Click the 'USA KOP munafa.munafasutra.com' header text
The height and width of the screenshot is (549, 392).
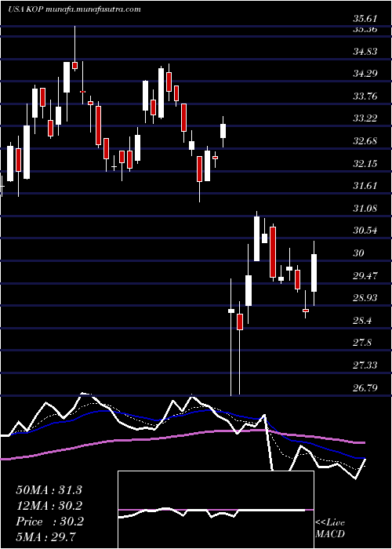click(74, 9)
